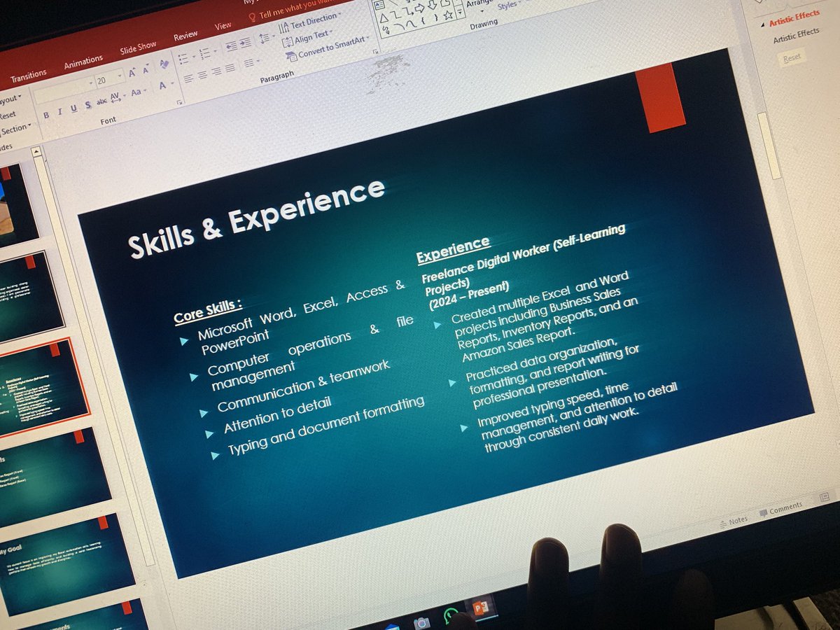
Task: Align text right in Paragraph group
Action: pos(216,71)
